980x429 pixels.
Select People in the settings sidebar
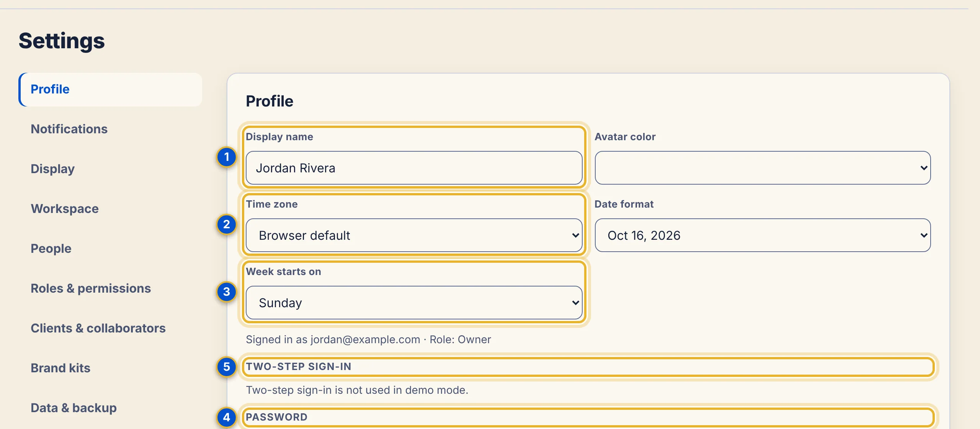110,249
